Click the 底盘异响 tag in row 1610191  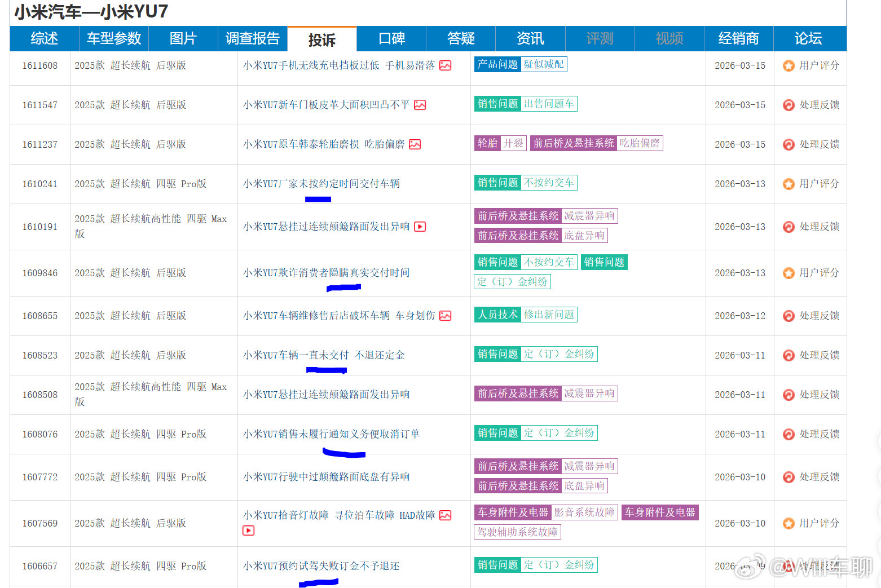tap(584, 236)
